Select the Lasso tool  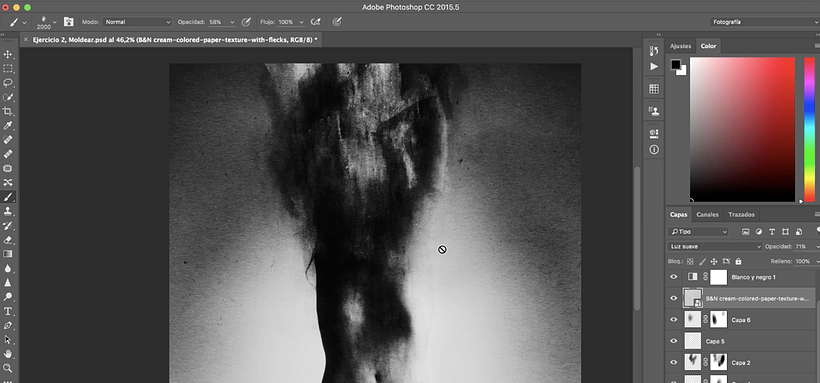pyautogui.click(x=8, y=83)
